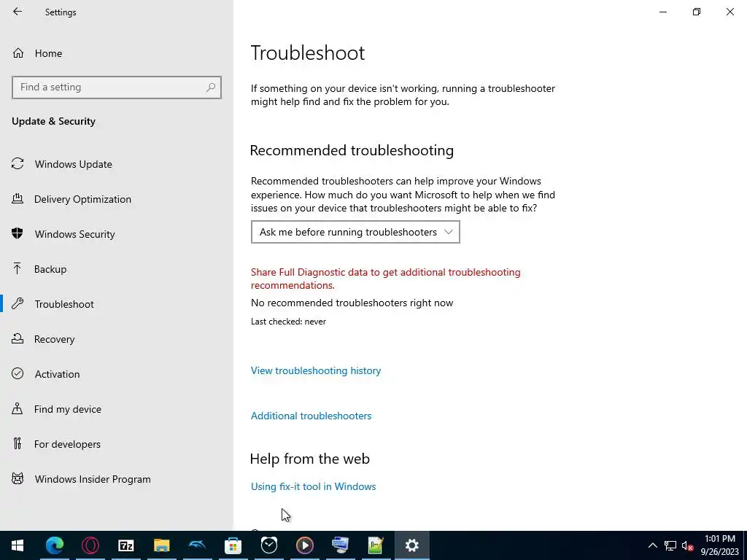Open Microsoft Edge from taskbar
747x560 pixels.
[54, 545]
